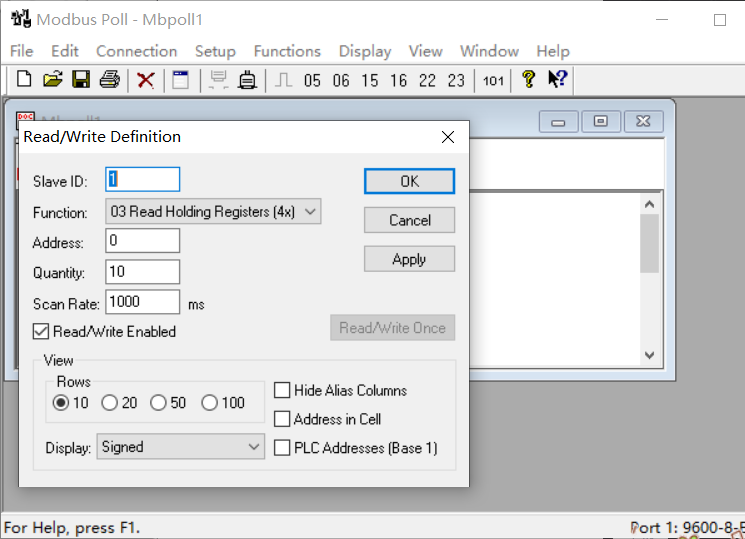Viewport: 745px width, 539px height.
Task: Open About via the question mark icon
Action: pos(528,79)
